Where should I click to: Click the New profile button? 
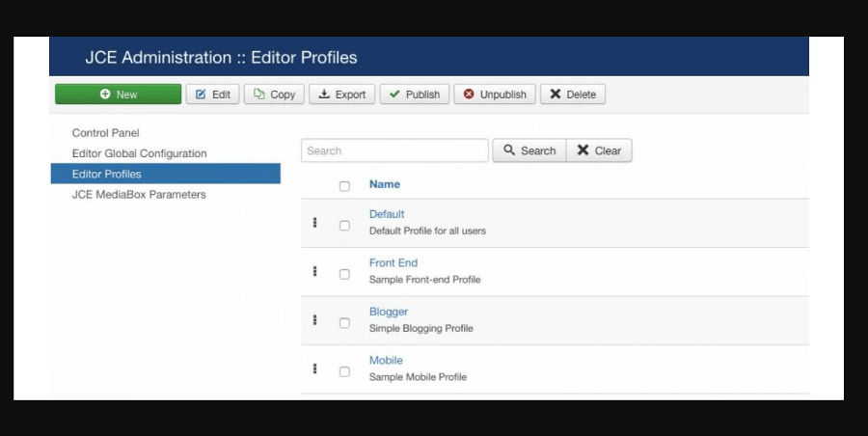(118, 95)
